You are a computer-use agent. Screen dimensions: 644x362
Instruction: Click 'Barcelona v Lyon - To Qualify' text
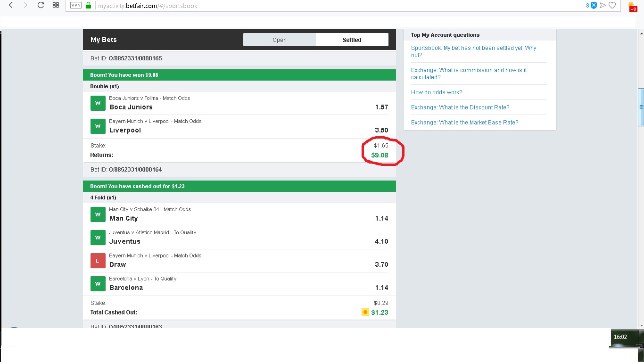coord(143,279)
